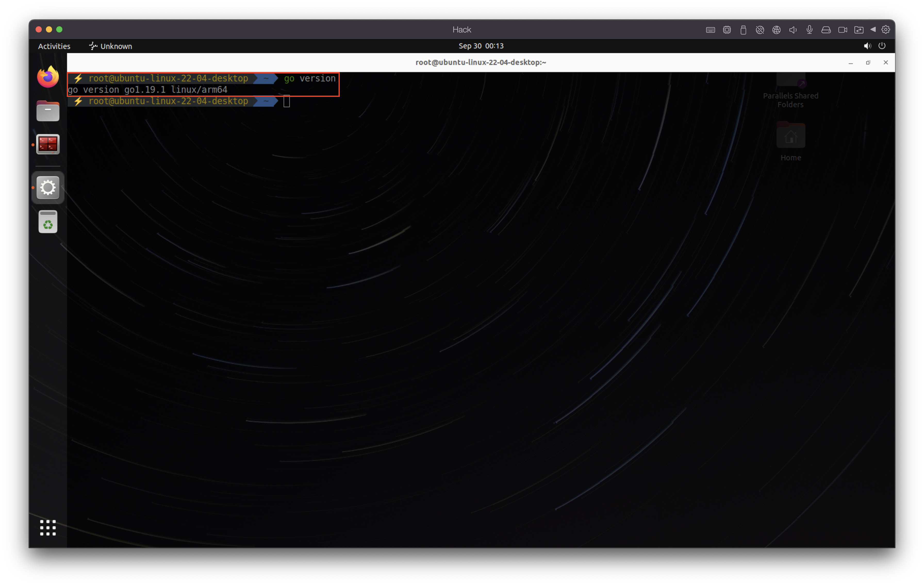Click the CPU chip icon in toolbar

coord(727,30)
